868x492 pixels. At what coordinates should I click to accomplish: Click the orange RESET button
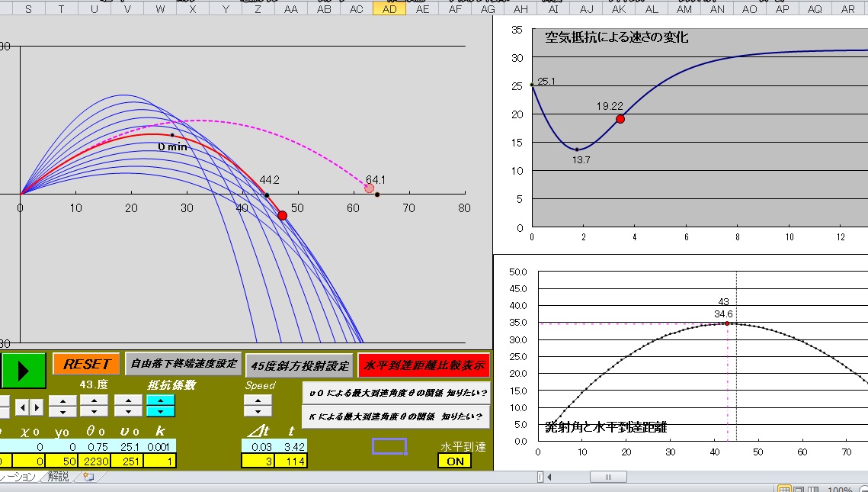click(x=86, y=364)
